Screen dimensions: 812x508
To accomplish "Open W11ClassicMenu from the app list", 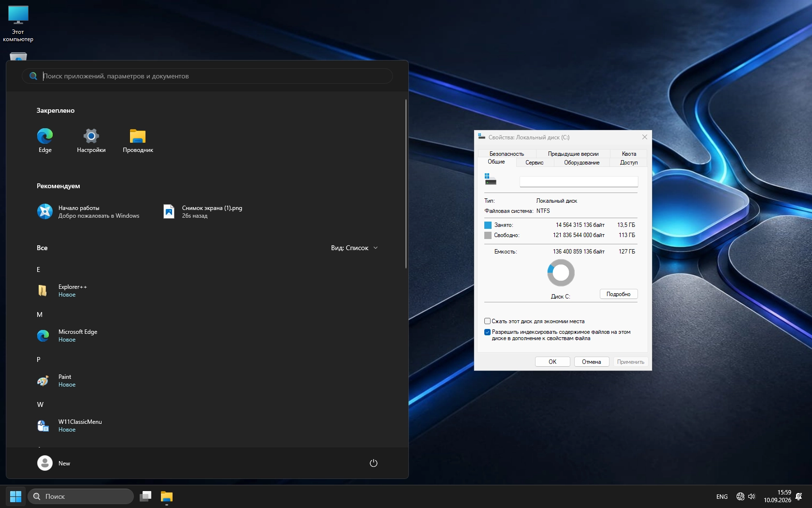I will point(80,425).
